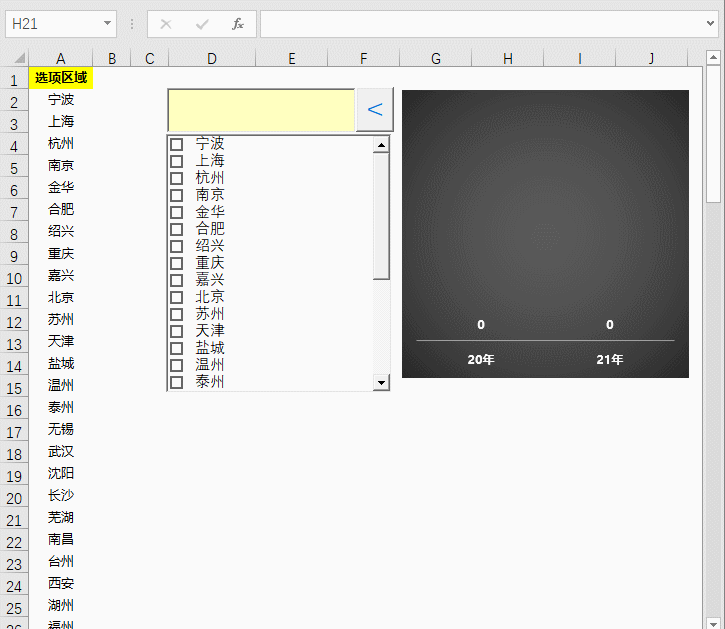
Task: Check the 金华 checkbox in list
Action: point(176,212)
